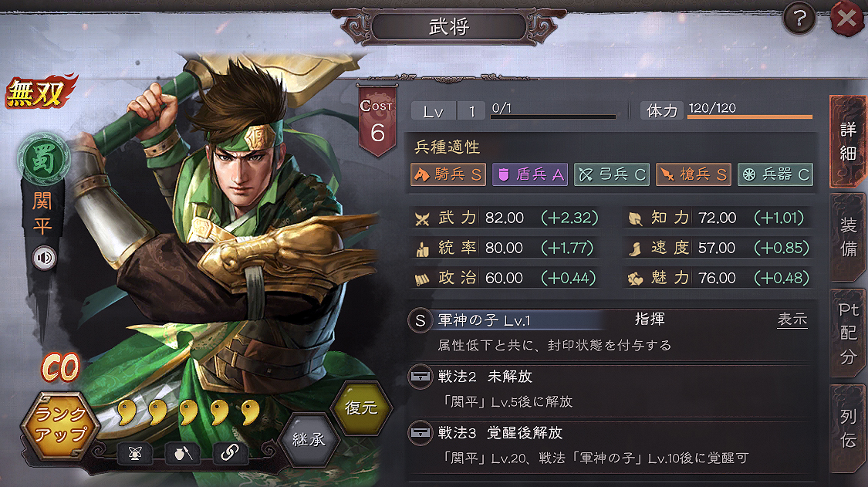Select the 弓兵 C troop aptitude
This screenshot has height=487, width=868.
tap(612, 174)
